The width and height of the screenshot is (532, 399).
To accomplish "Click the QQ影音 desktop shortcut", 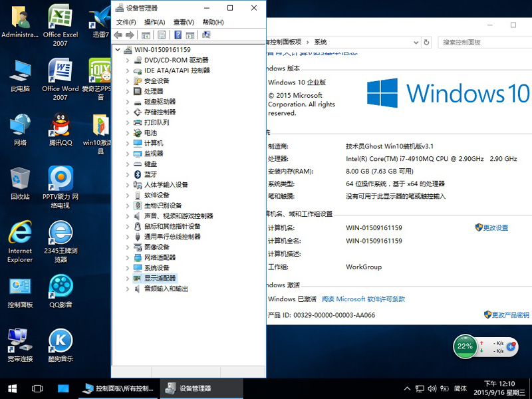I will (61, 291).
